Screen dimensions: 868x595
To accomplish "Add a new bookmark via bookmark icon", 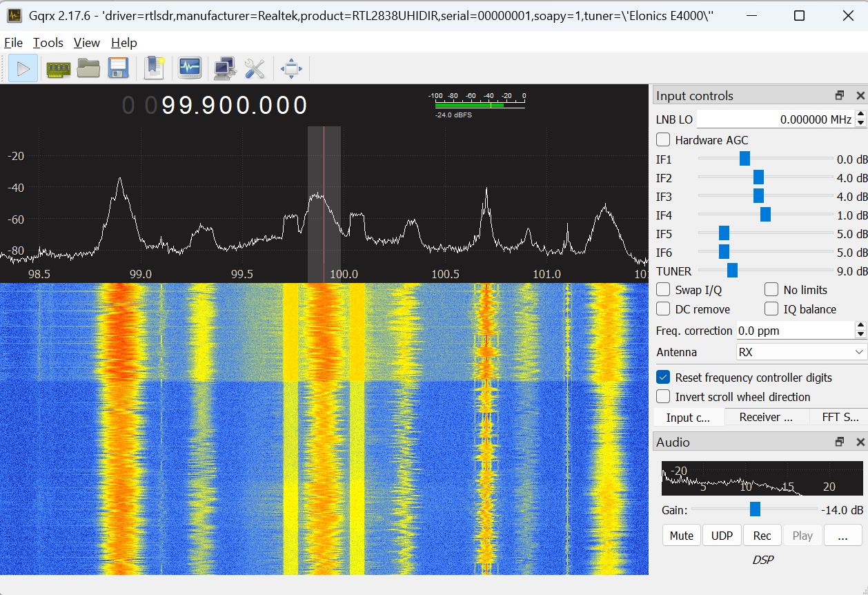I will click(155, 68).
